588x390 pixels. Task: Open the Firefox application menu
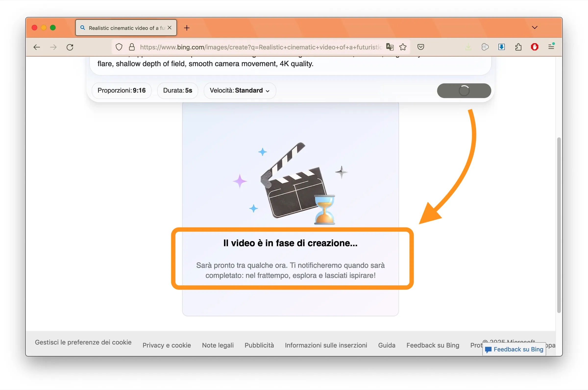point(551,47)
